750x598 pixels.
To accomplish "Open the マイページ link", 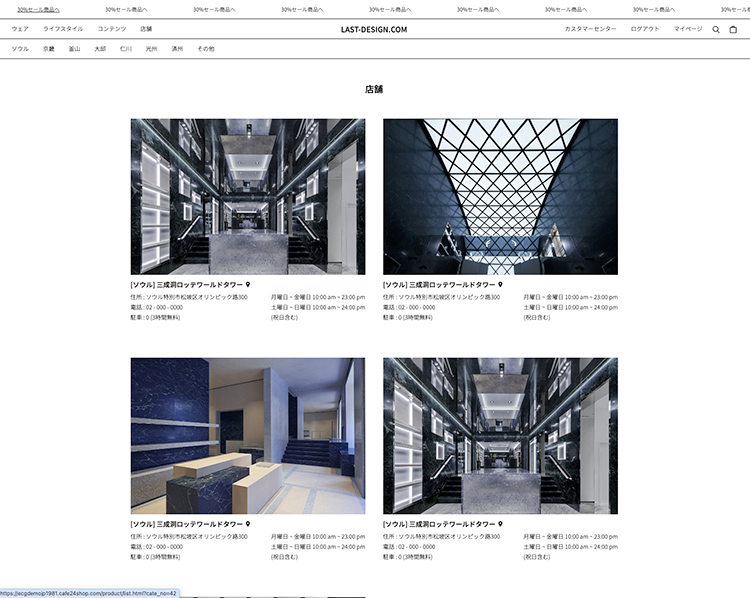I will pos(688,29).
